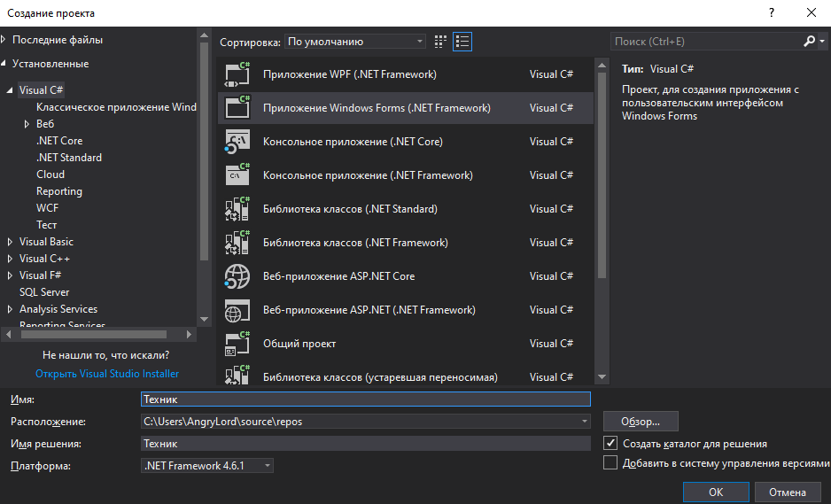Click the Имя решения field
This screenshot has height=504, width=831.
click(x=366, y=444)
